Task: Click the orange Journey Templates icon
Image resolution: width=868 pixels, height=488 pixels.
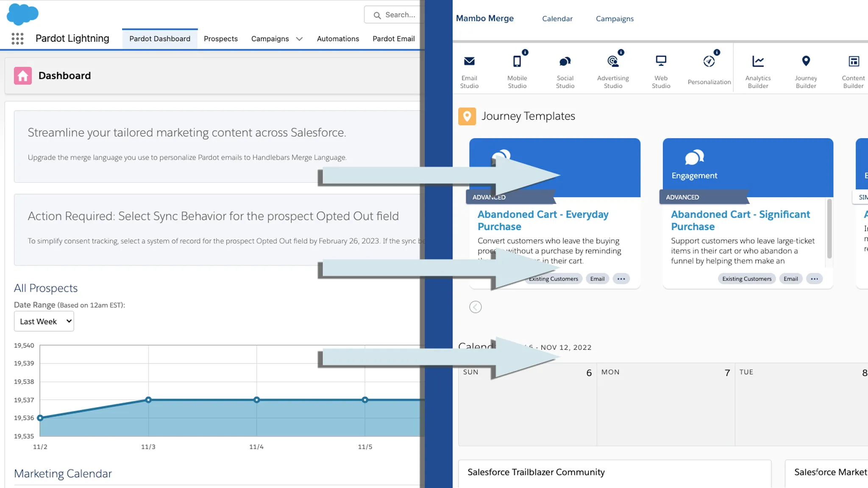Action: 467,116
